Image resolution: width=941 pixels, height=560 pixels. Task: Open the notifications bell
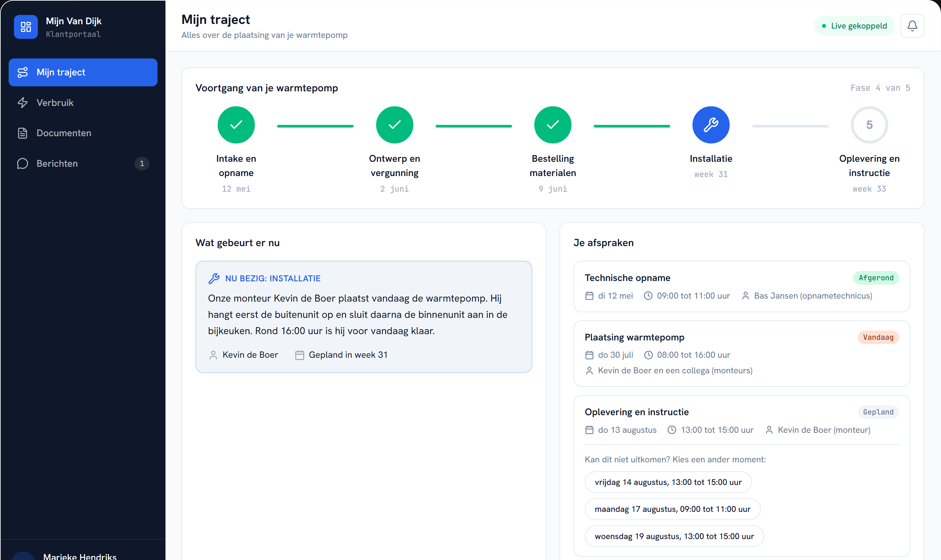[x=912, y=26]
